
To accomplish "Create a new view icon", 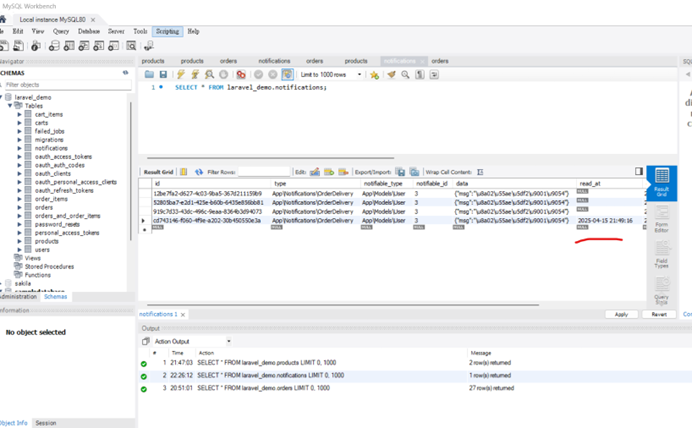I will coord(84,45).
